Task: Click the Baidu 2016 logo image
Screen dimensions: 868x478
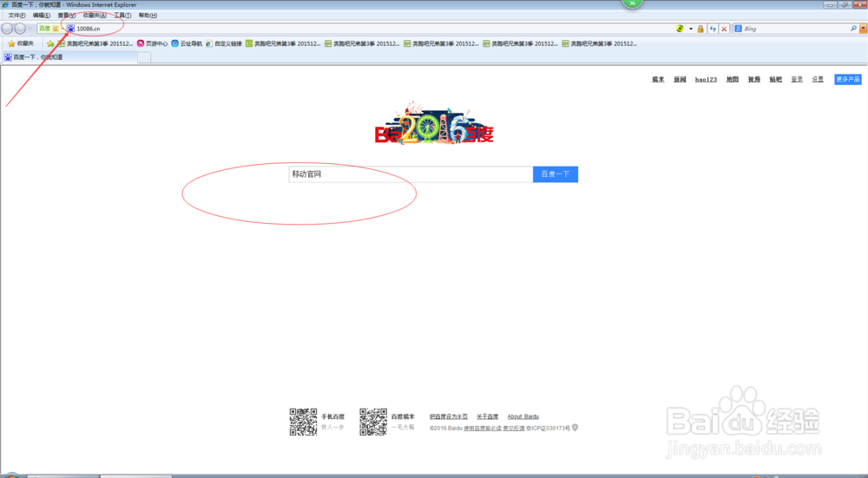Action: point(434,123)
